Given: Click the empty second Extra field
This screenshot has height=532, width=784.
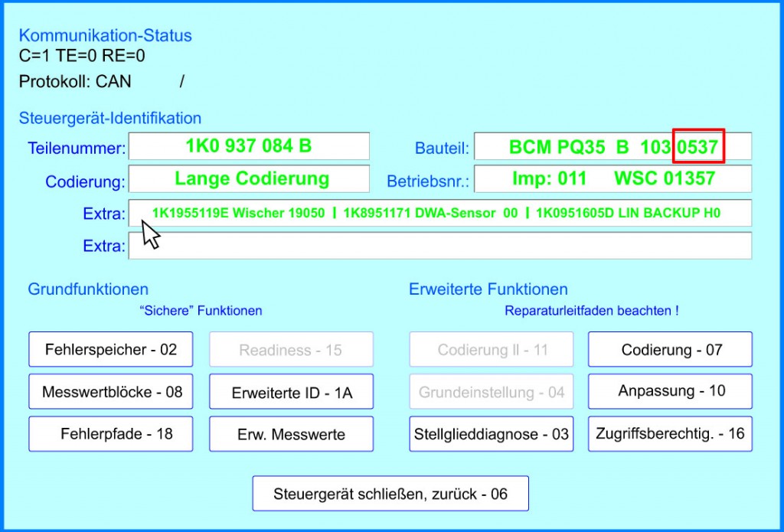Looking at the screenshot, I should 440,246.
